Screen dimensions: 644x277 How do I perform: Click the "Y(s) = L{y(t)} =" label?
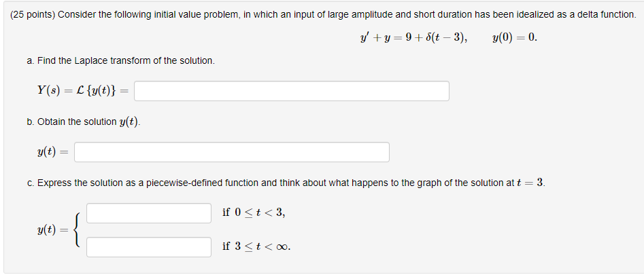pos(83,91)
